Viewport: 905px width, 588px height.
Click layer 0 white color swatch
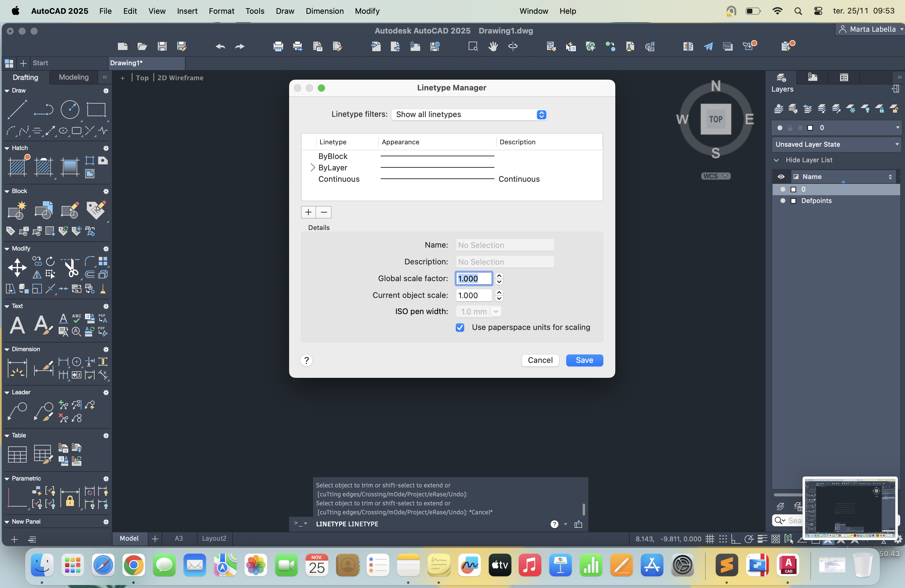793,190
